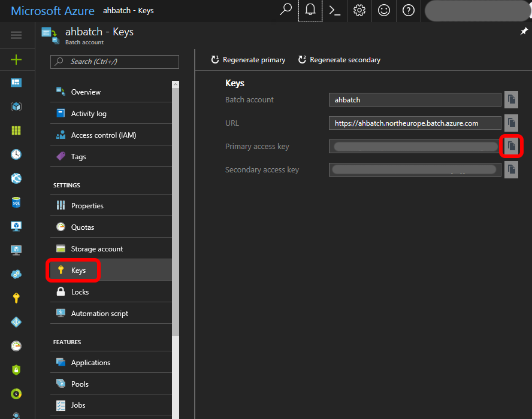
Task: Copy the batch URL to clipboard
Action: 511,123
